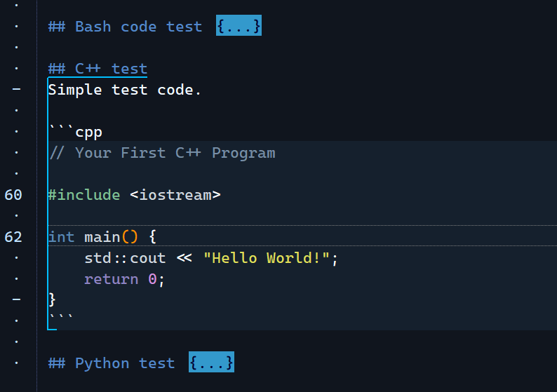
Task: Click the closing ``` code fence
Action: [x=61, y=317]
